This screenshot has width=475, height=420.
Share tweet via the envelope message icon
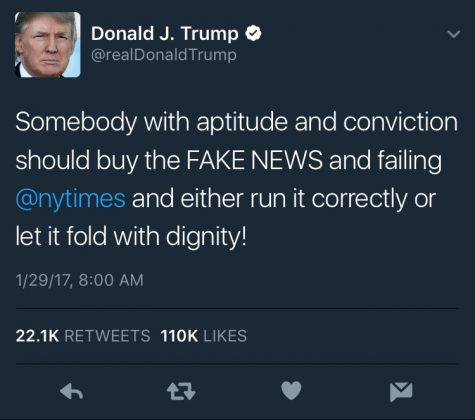(x=401, y=392)
